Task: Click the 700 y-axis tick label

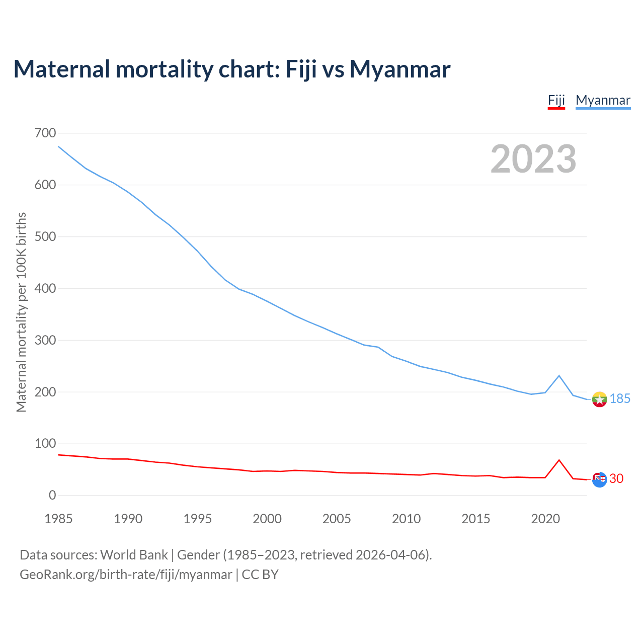Action: pos(45,133)
